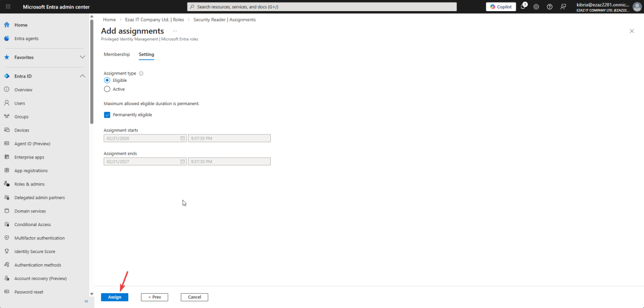Collapse the Favorites section chevron
The height and width of the screenshot is (308, 644).
click(x=82, y=57)
